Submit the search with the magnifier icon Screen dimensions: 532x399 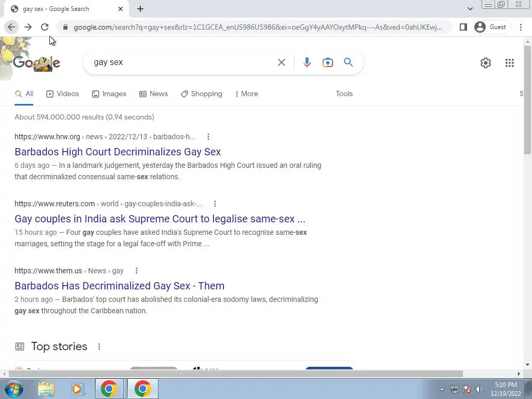pos(348,62)
